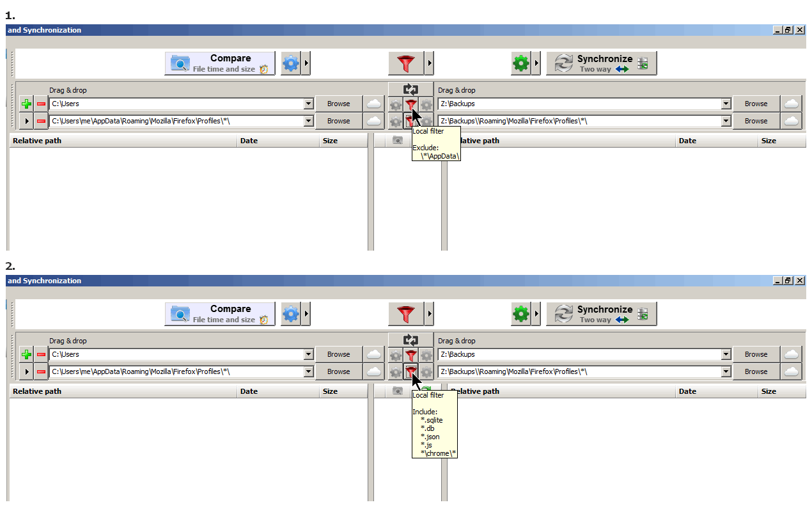The height and width of the screenshot is (507, 812).
Task: Expand sync settings arrow in screenshot 2
Action: (x=536, y=314)
